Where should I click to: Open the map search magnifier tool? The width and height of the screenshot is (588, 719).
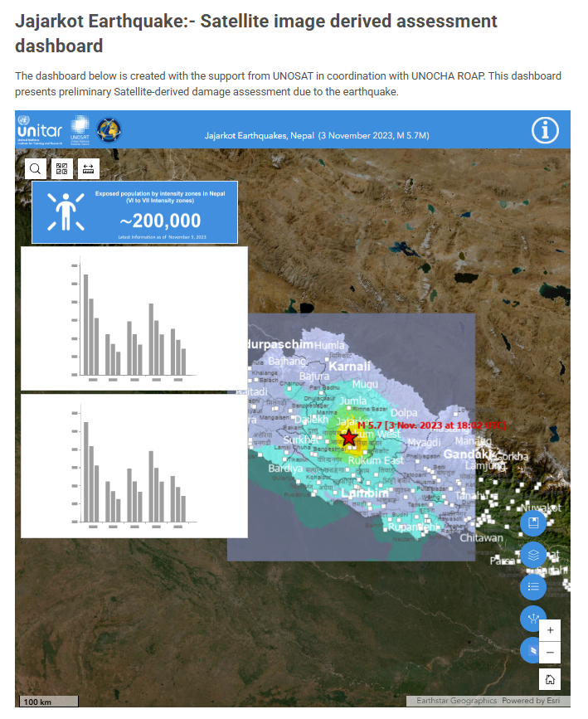click(36, 168)
